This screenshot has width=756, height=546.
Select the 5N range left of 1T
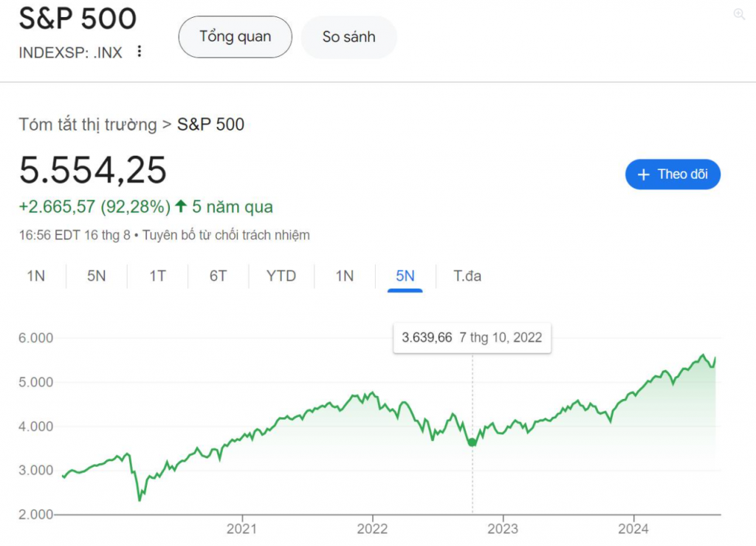97,276
